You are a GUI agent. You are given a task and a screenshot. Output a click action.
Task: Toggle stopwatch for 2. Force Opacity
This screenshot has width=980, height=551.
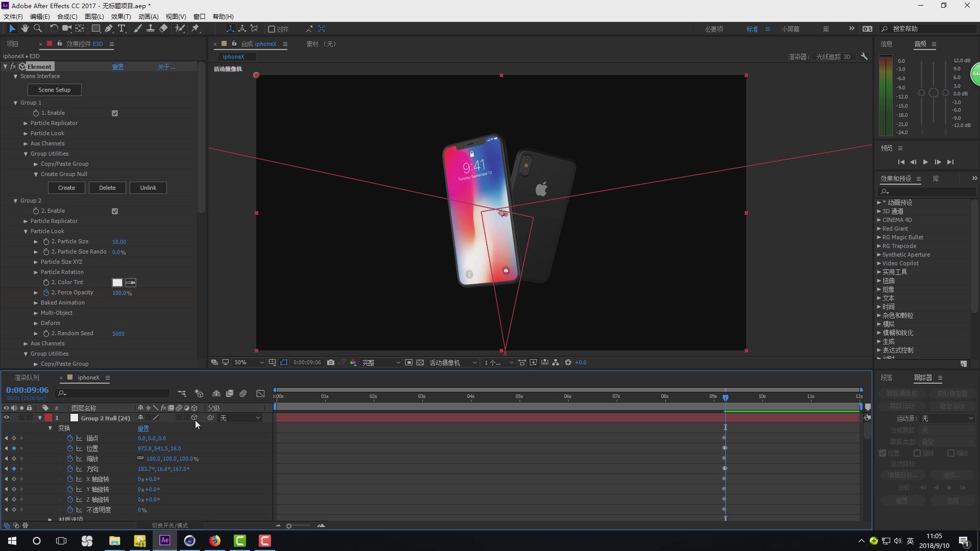point(46,293)
